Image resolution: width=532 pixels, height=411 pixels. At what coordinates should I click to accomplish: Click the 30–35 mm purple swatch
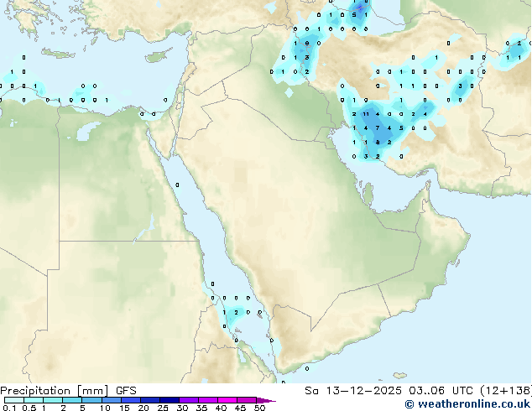pos(188,400)
